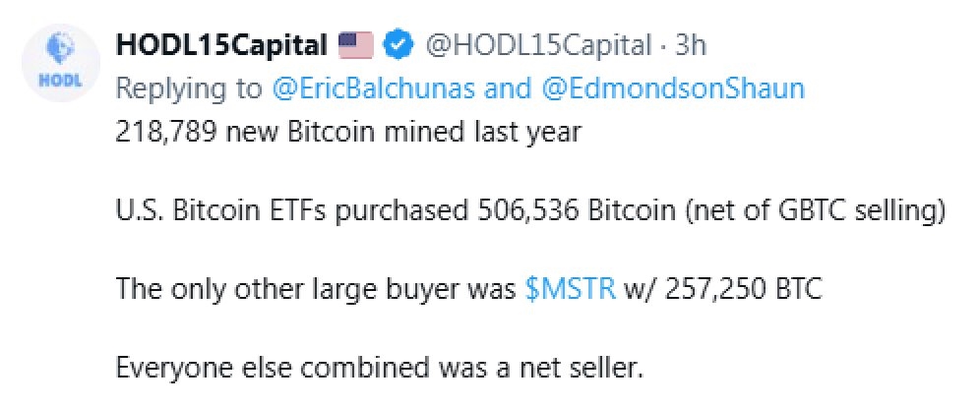Click the blue verified checkmark badge
The height and width of the screenshot is (407, 980).
click(x=396, y=45)
